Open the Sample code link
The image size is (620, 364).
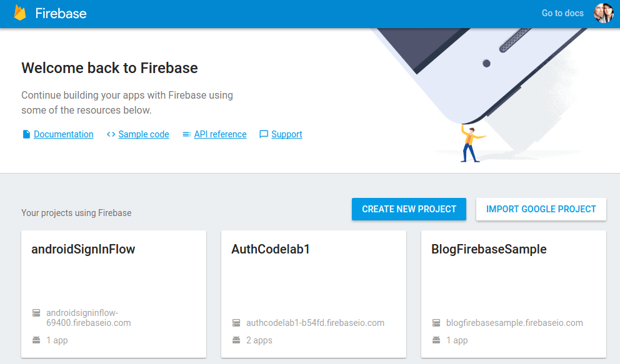[144, 134]
